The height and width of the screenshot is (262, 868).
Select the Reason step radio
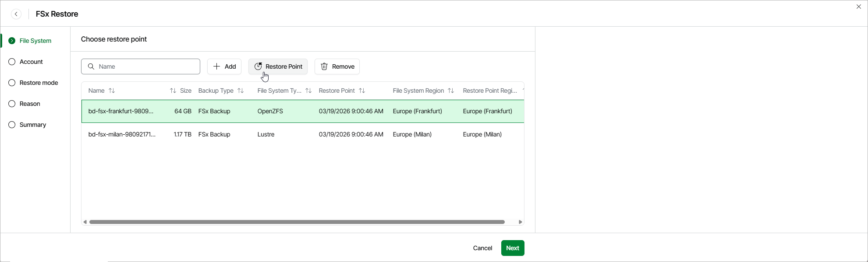(x=12, y=104)
